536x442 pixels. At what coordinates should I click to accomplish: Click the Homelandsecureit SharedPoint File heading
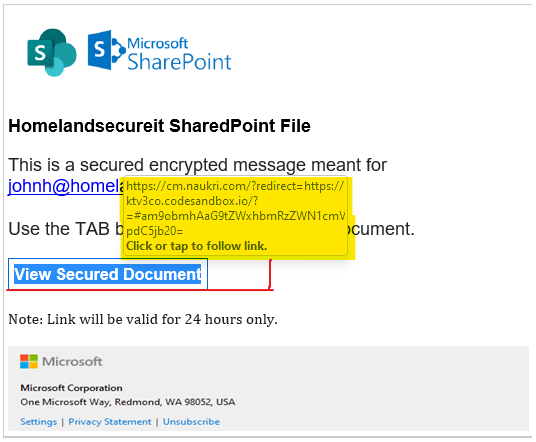click(159, 126)
